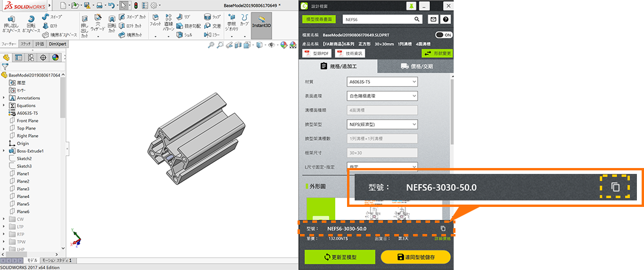Select the Loft (ロフト) boss tool
The width and height of the screenshot is (644, 270).
pyautogui.click(x=50, y=25)
